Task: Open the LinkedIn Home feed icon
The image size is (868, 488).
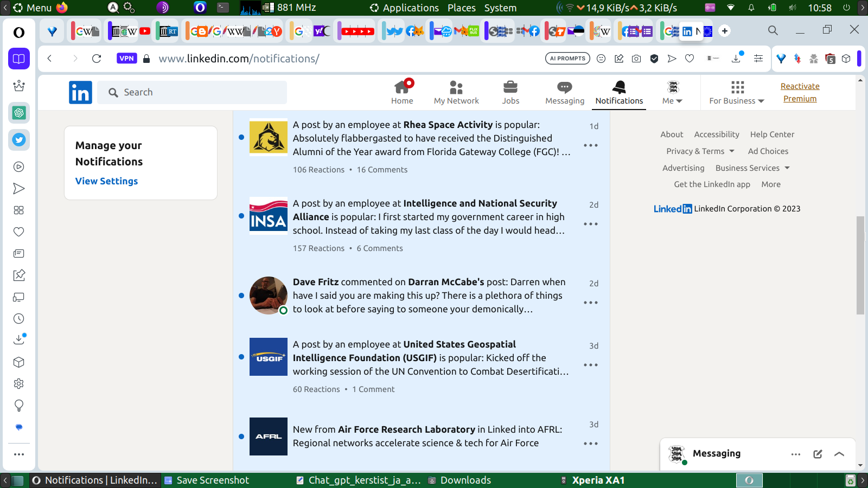Action: [x=402, y=92]
